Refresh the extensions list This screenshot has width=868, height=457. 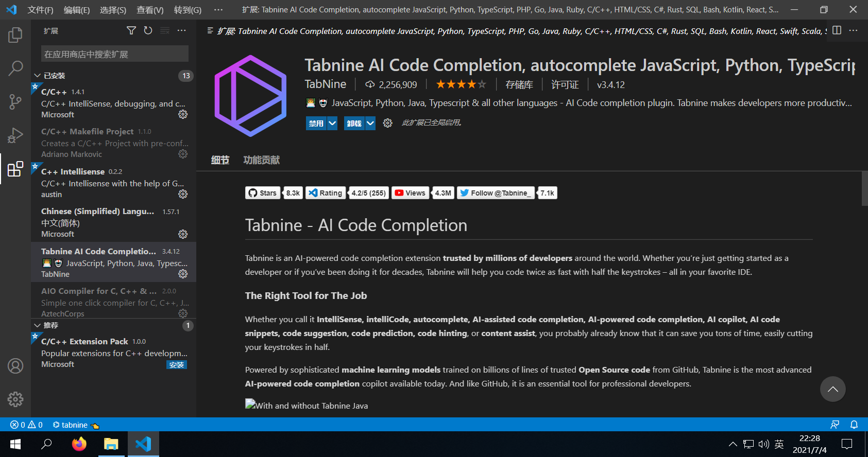(148, 30)
